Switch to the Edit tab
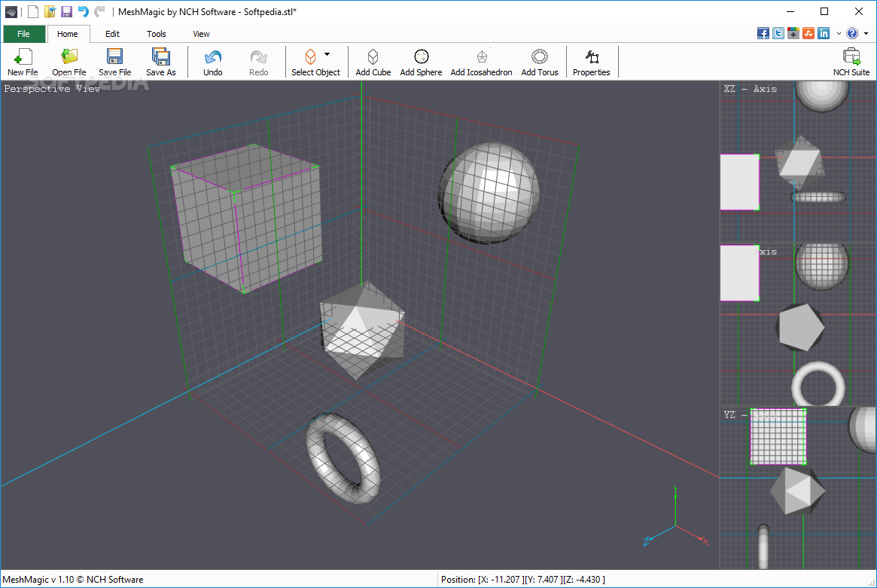The width and height of the screenshot is (877, 588). [112, 34]
